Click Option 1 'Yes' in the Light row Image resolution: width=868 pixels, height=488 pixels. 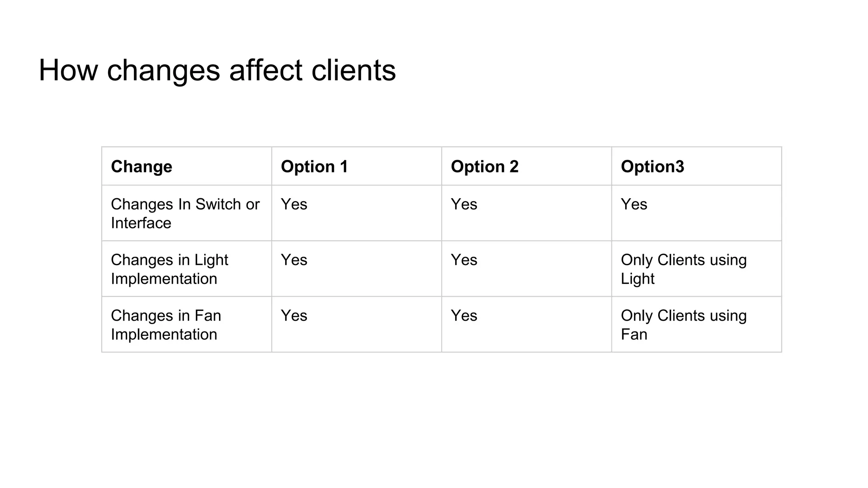[294, 260]
